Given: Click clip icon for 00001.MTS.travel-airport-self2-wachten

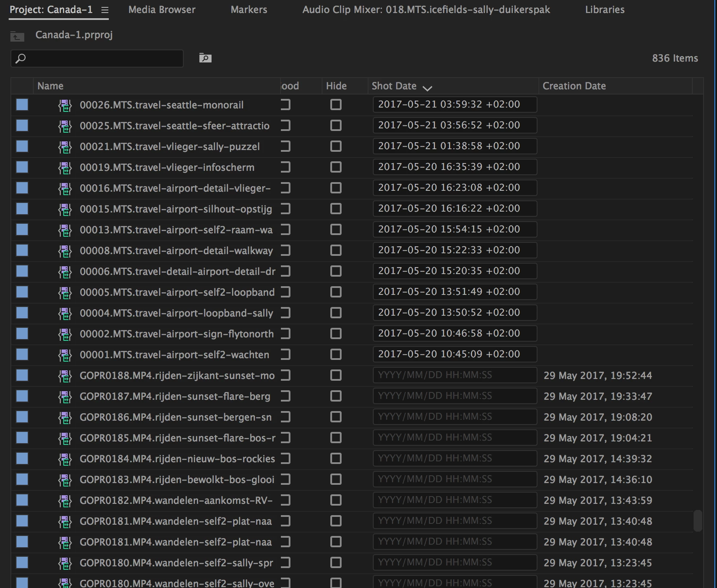Looking at the screenshot, I should click(x=65, y=355).
